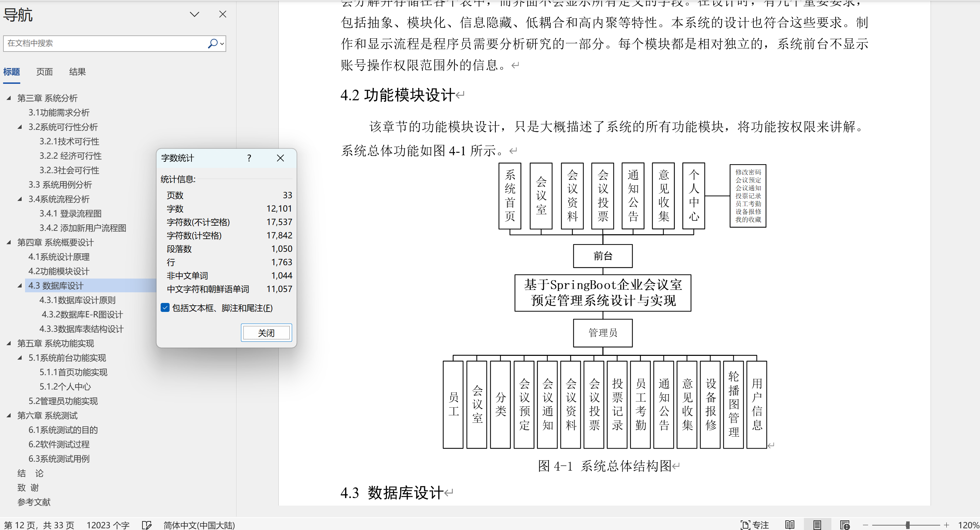
Task: Go to heading 致 谢
Action: click(28, 488)
